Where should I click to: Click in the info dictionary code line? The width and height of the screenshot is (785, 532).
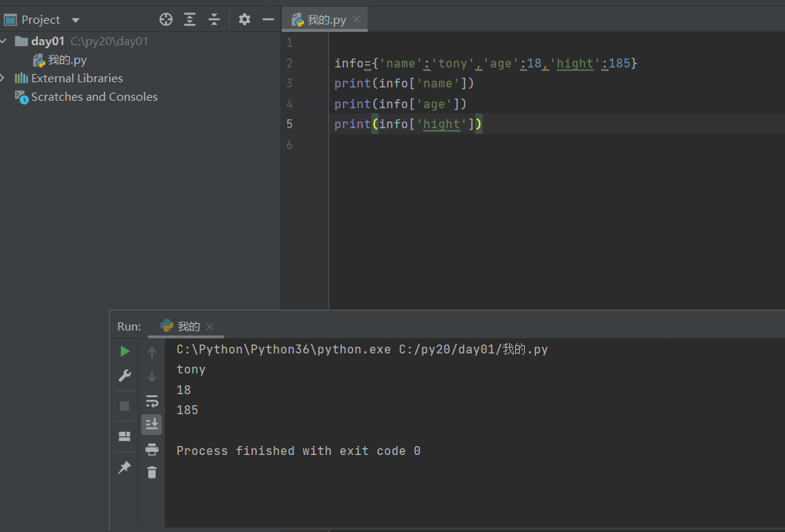click(x=486, y=63)
